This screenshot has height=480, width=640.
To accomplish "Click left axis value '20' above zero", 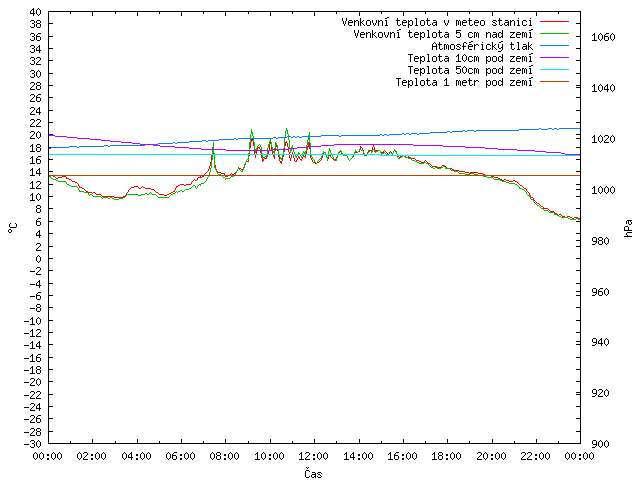I will [36, 135].
